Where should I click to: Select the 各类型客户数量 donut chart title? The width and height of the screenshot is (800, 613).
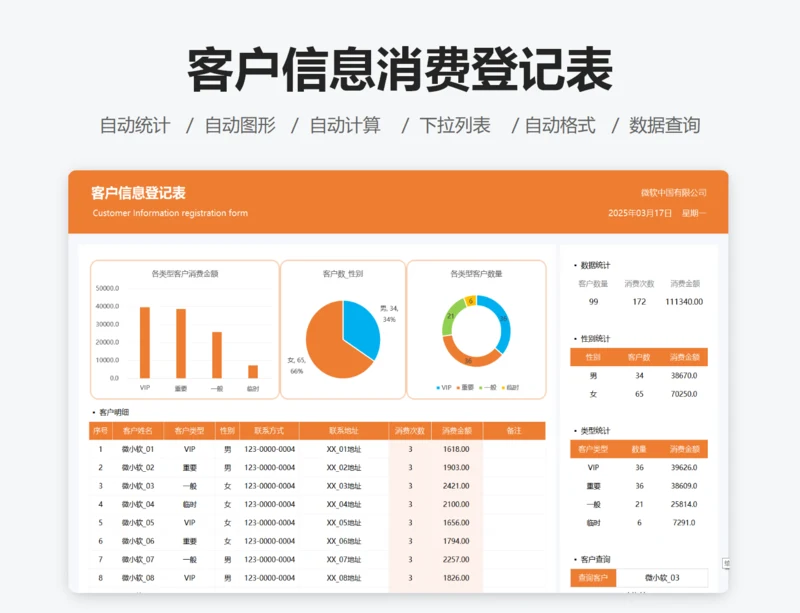(476, 274)
